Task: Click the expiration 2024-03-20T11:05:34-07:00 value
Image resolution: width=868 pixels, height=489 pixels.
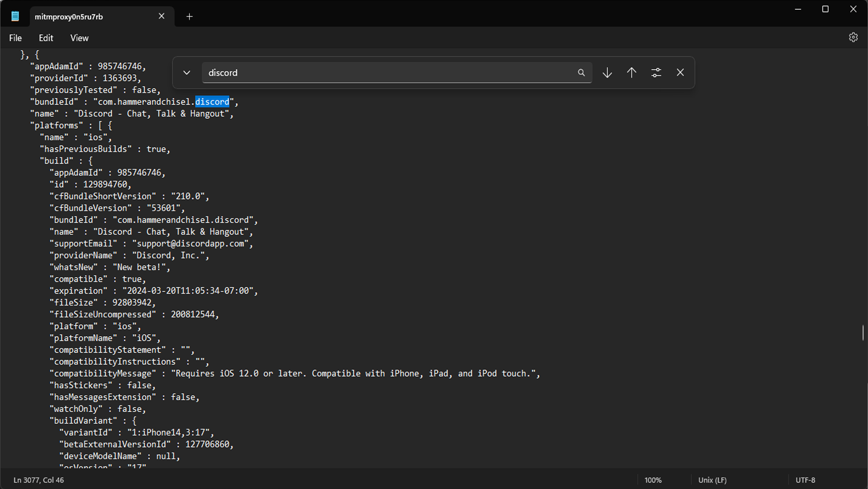Action: click(188, 291)
